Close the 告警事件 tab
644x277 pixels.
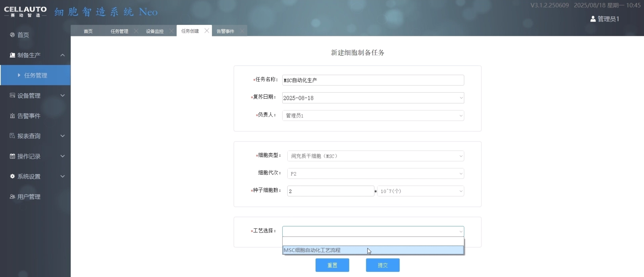coord(242,31)
